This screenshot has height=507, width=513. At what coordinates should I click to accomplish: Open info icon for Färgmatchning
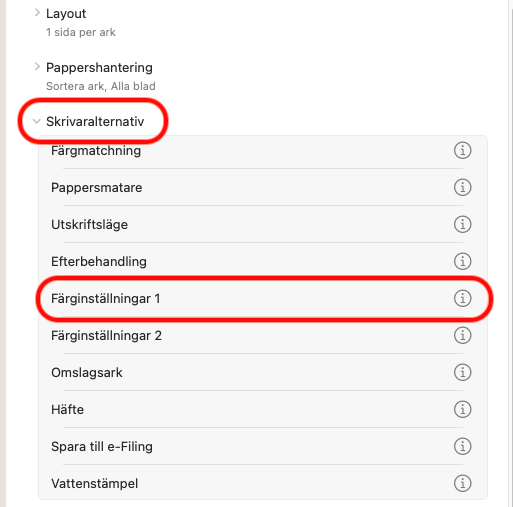coord(462,150)
